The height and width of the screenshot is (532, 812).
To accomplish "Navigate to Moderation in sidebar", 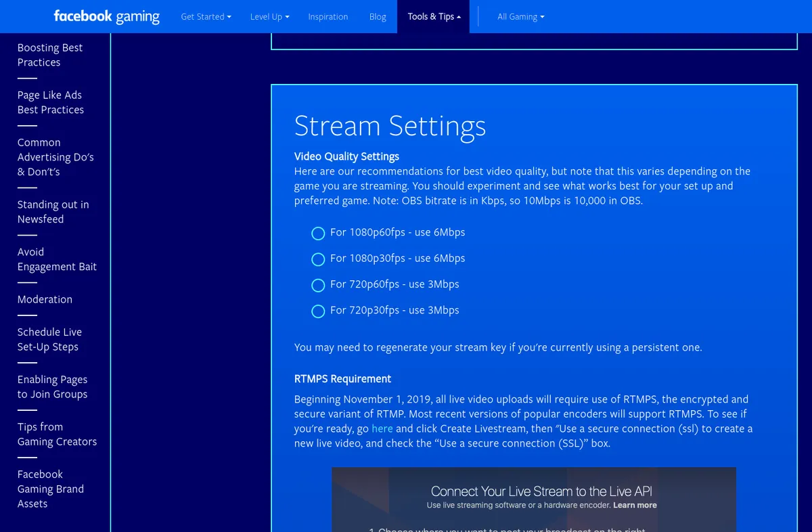I will pos(45,299).
